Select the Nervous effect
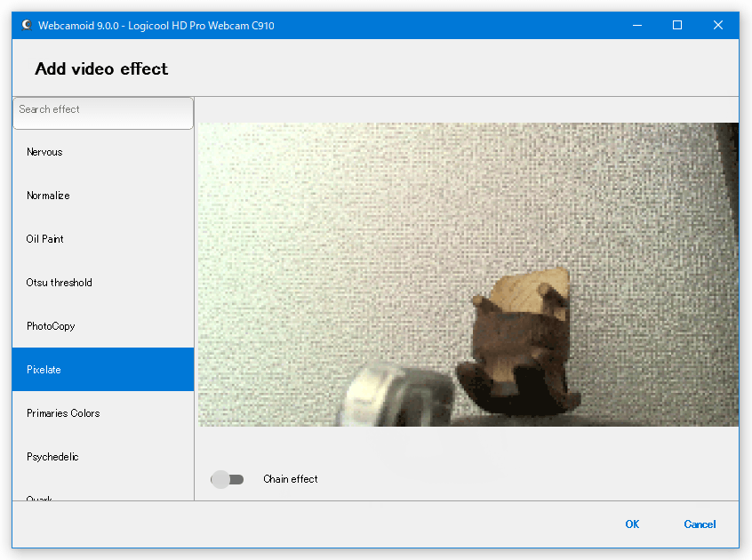The image size is (752, 560). [x=103, y=152]
